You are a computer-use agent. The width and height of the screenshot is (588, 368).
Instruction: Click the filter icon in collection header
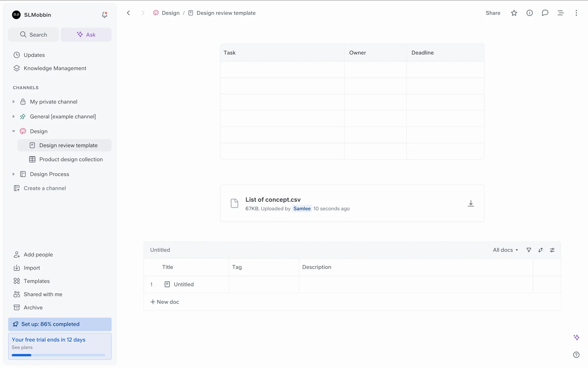point(529,250)
